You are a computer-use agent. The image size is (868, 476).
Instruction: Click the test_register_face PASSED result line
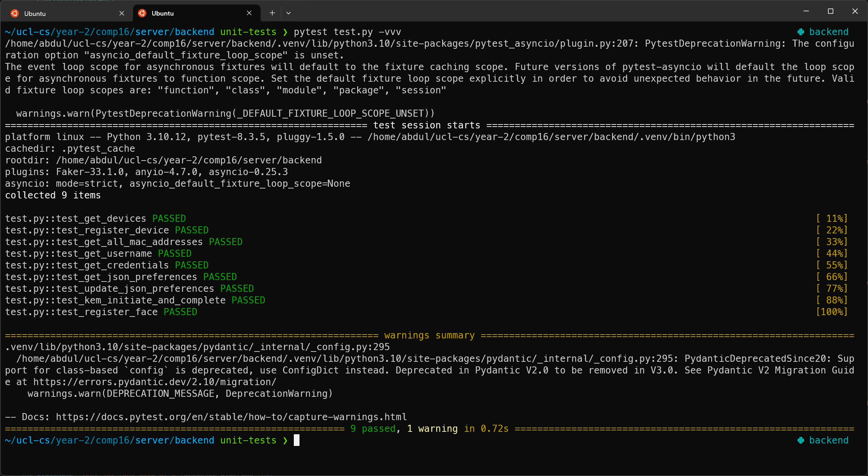click(x=101, y=312)
